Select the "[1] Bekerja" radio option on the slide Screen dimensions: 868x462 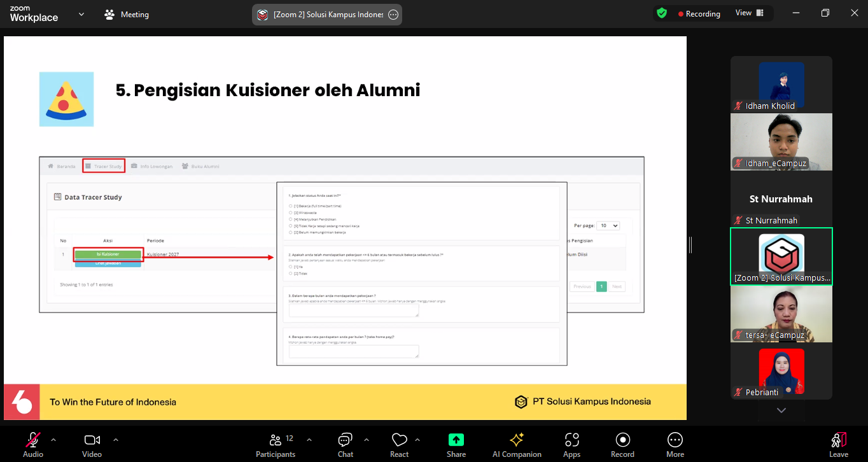pyautogui.click(x=291, y=206)
